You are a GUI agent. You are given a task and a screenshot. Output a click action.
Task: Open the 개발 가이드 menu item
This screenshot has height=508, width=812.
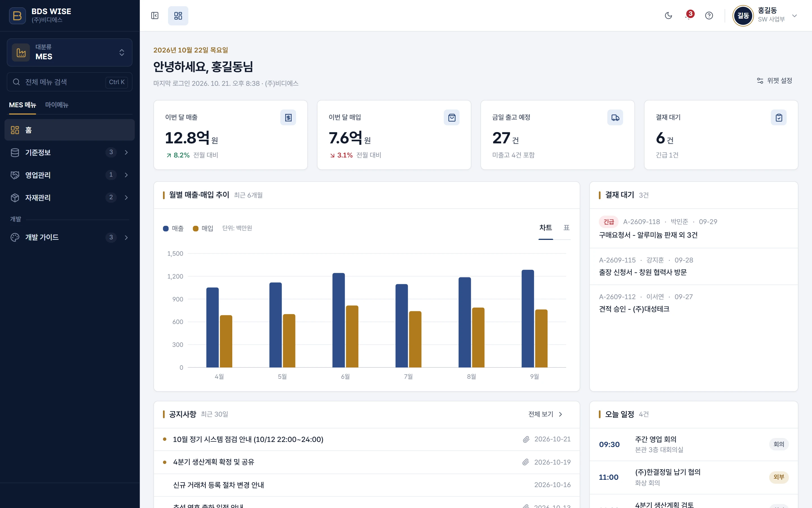(x=69, y=237)
